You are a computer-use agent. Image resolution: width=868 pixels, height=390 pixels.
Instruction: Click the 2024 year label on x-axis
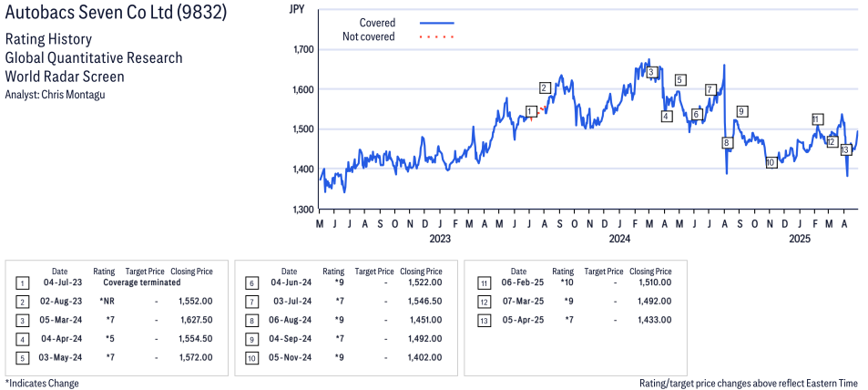click(x=620, y=239)
